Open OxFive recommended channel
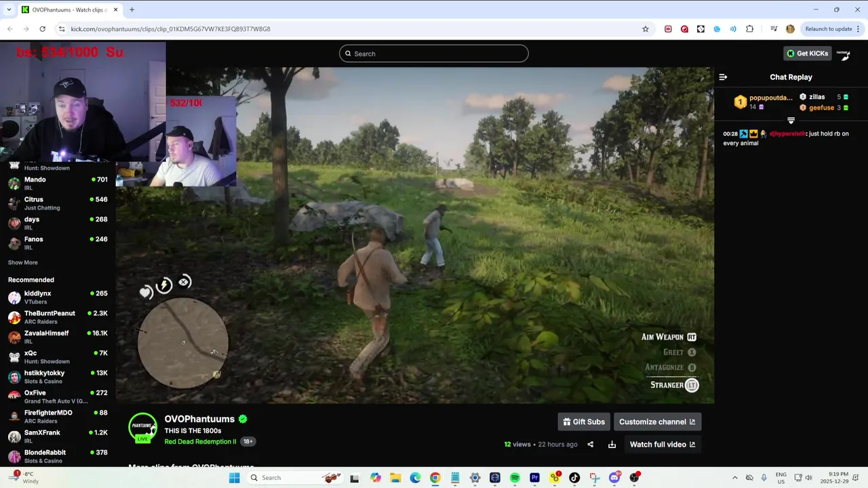 pyautogui.click(x=58, y=396)
